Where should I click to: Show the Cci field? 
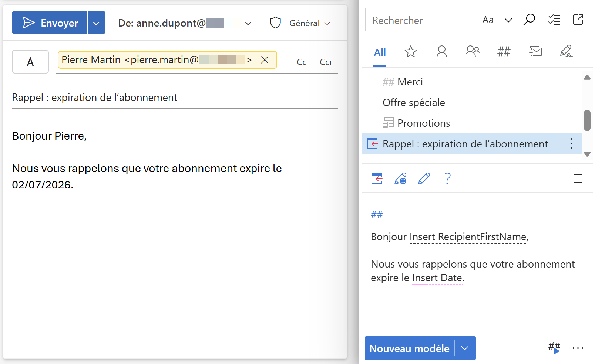(x=326, y=62)
